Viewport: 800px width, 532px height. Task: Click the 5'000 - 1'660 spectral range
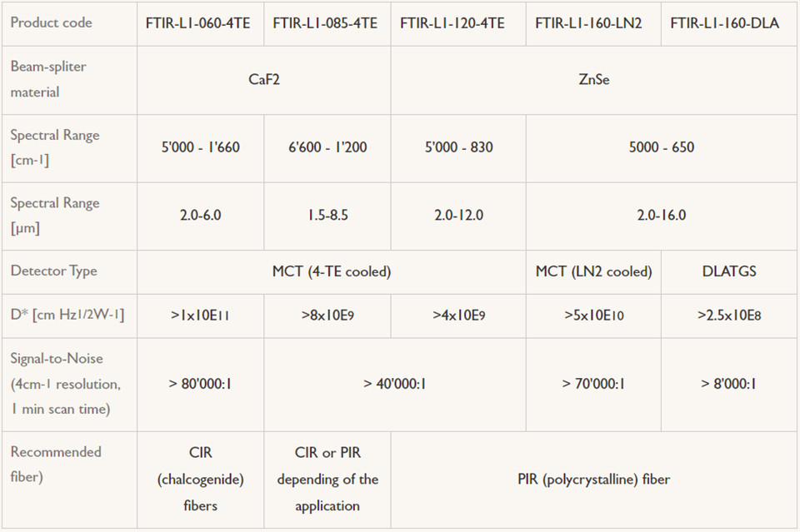coord(200,147)
